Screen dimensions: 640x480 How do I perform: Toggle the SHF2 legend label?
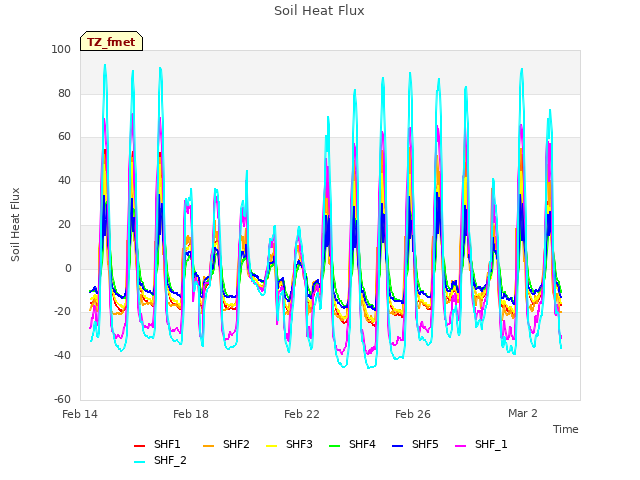(x=236, y=444)
